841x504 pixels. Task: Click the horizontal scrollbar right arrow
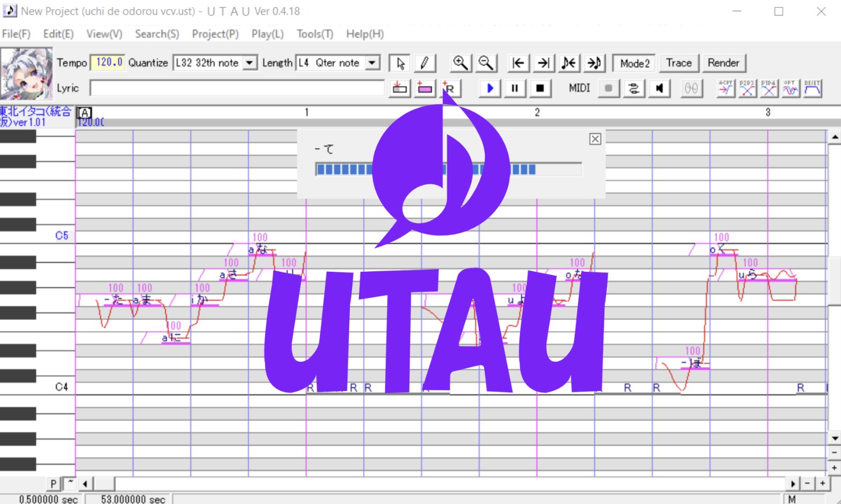(x=793, y=484)
